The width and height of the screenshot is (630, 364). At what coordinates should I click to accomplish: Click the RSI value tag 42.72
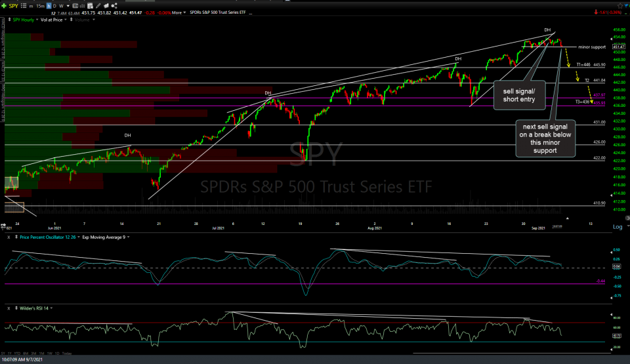(x=617, y=336)
